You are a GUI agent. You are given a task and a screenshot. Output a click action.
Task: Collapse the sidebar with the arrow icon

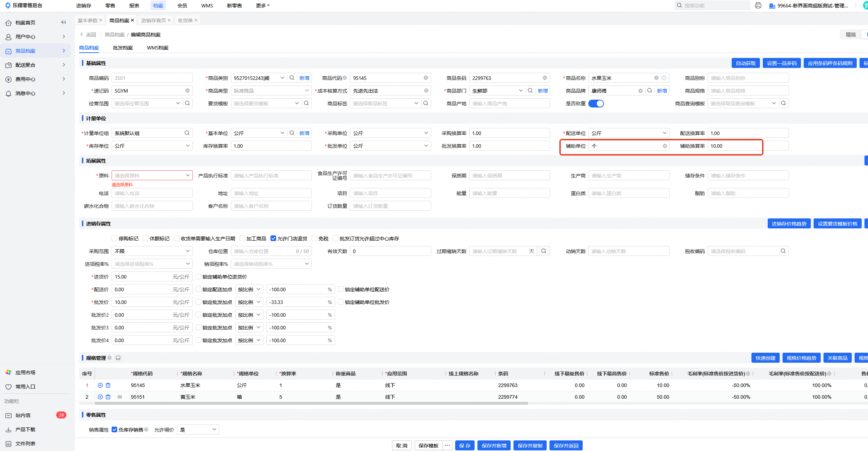64,23
